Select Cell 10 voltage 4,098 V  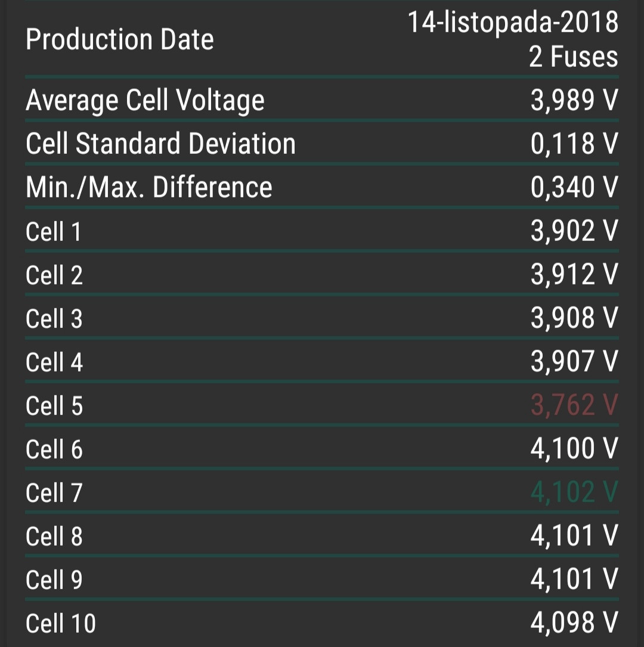click(574, 623)
